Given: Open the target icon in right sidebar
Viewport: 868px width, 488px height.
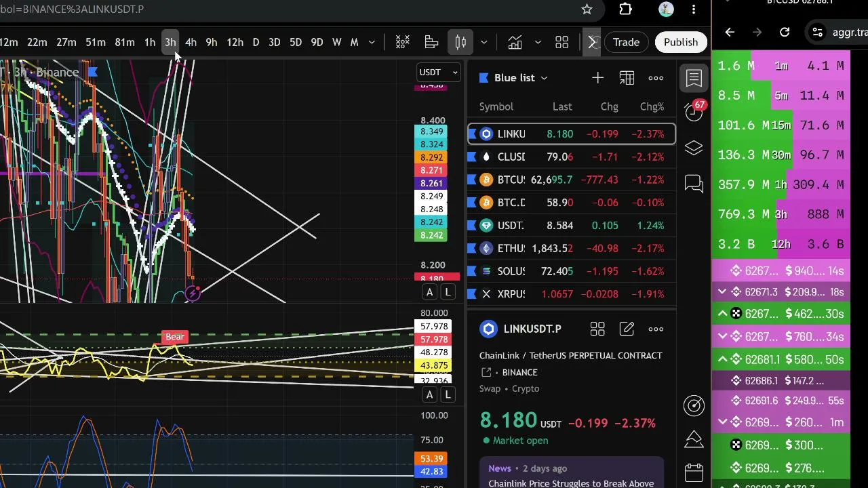Looking at the screenshot, I should [694, 405].
